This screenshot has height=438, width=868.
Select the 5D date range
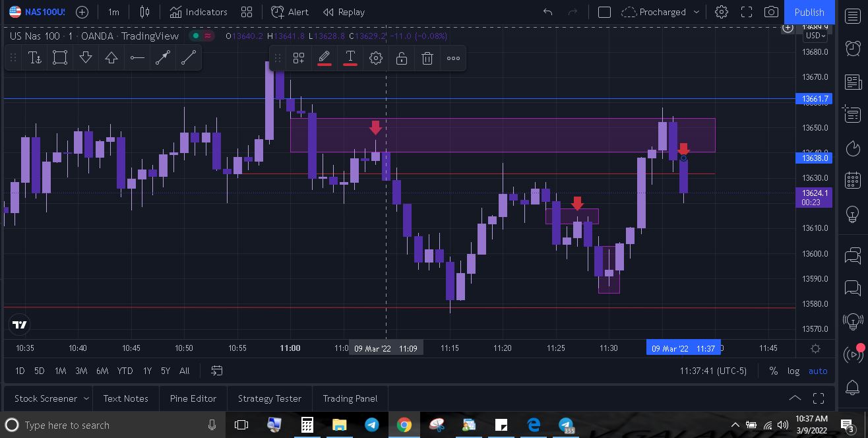tap(40, 371)
